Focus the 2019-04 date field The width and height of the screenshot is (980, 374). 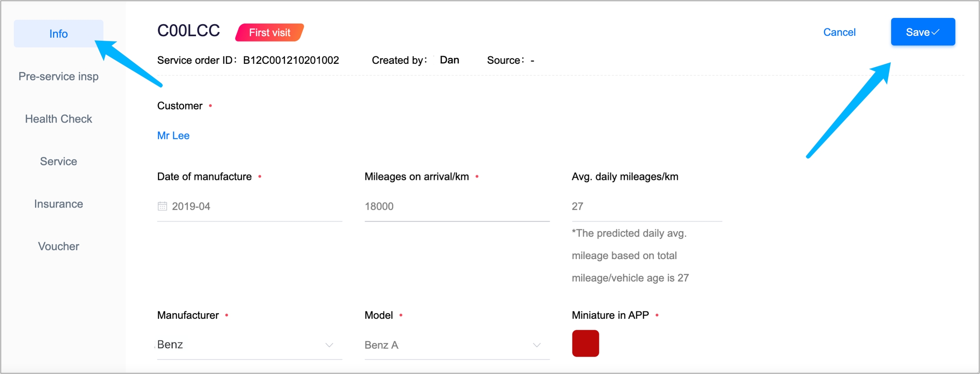tap(255, 206)
